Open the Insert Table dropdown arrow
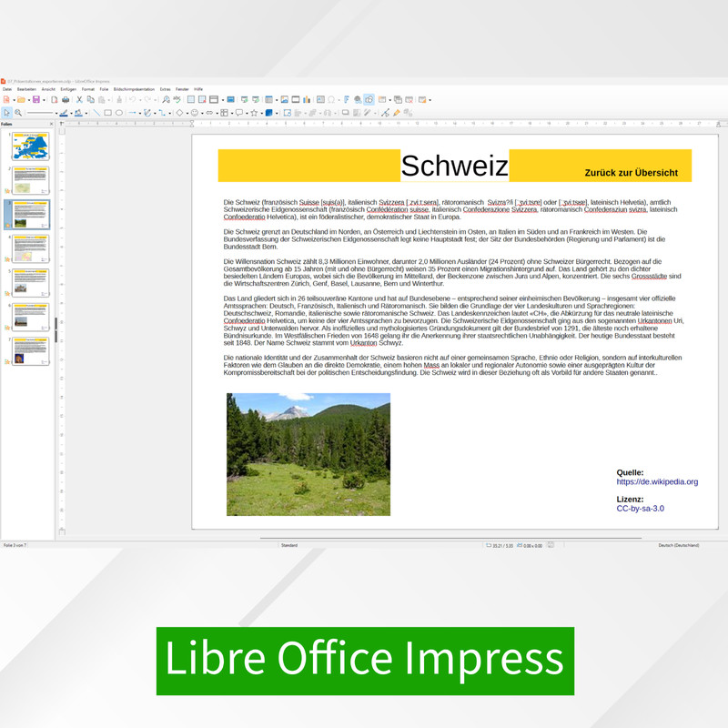The width and height of the screenshot is (728, 728). (277, 100)
